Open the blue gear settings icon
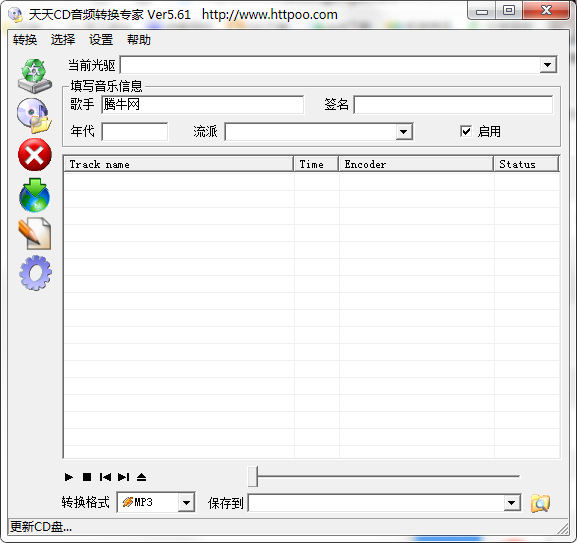 [x=35, y=273]
